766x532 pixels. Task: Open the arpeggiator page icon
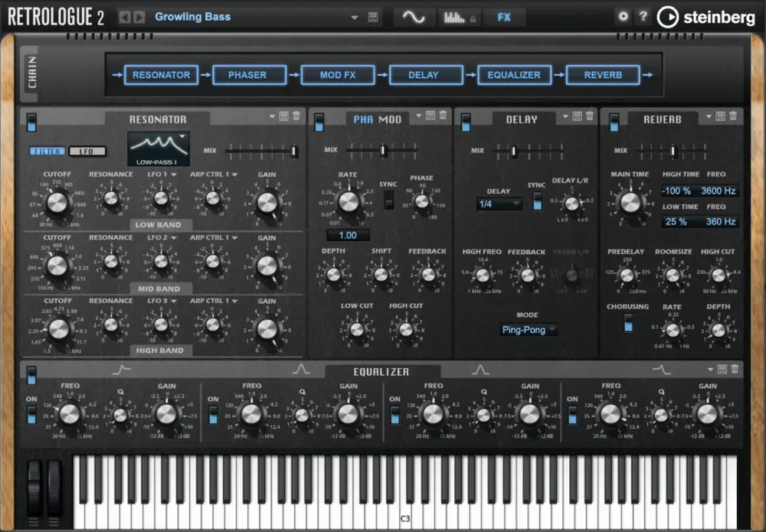[454, 17]
